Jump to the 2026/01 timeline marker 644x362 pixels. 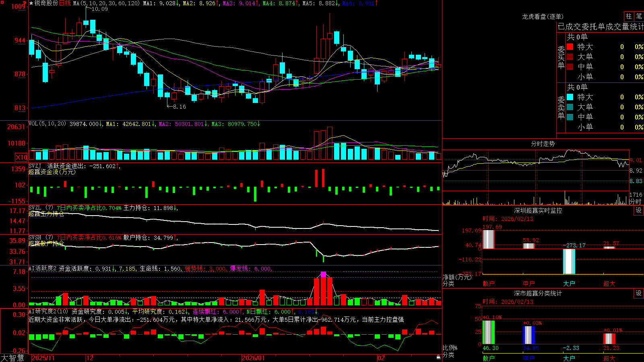(x=254, y=358)
